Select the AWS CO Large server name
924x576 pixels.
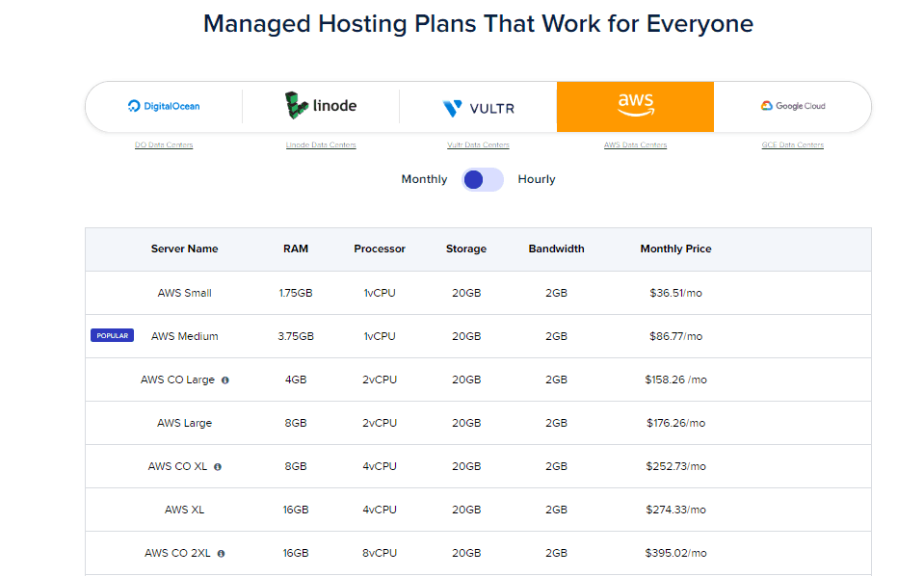coord(177,380)
